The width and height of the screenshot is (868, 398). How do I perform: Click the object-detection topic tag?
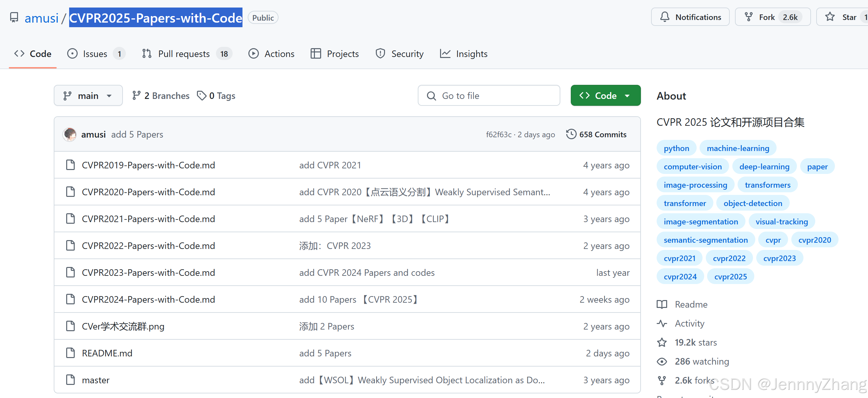tap(752, 203)
